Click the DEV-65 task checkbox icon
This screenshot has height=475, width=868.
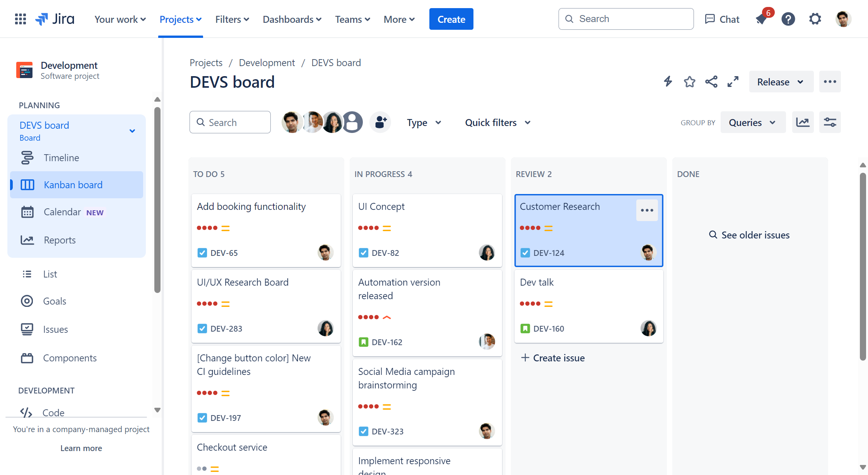coord(202,253)
